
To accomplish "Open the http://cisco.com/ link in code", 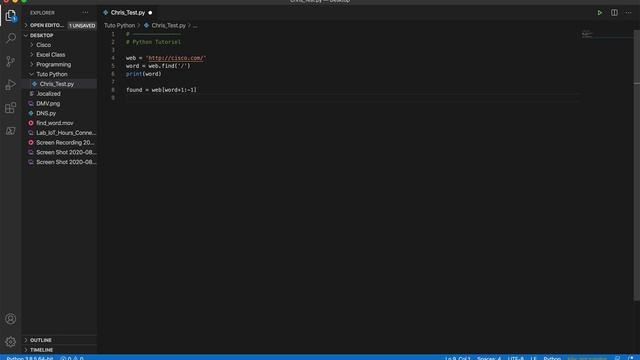I will click(176, 58).
